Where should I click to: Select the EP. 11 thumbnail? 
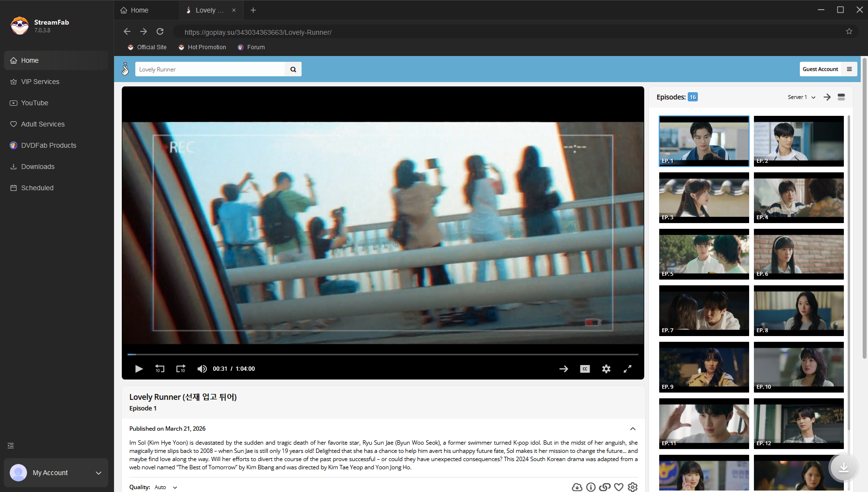point(704,423)
